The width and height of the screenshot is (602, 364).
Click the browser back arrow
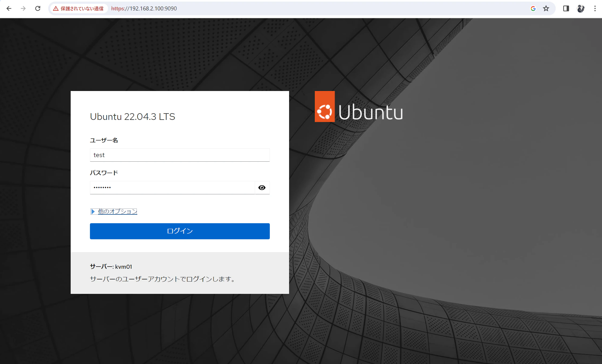point(9,9)
